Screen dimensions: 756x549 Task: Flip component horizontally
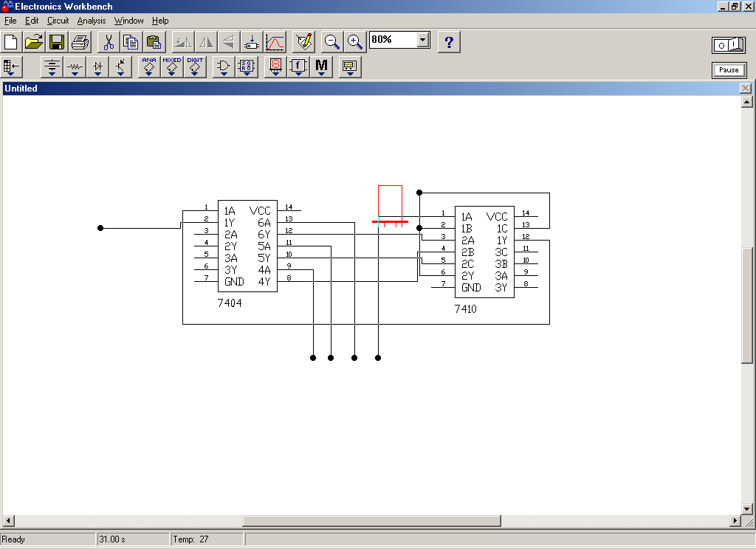pyautogui.click(x=207, y=42)
